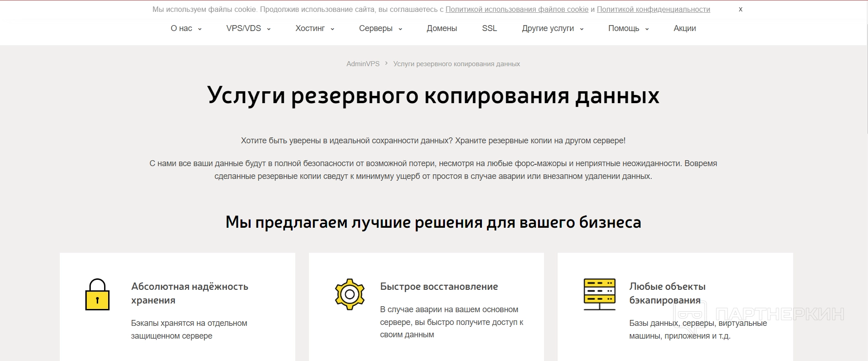Click the 'Абсолютная надёжность хранения' card title
The width and height of the screenshot is (868, 361).
tap(189, 293)
